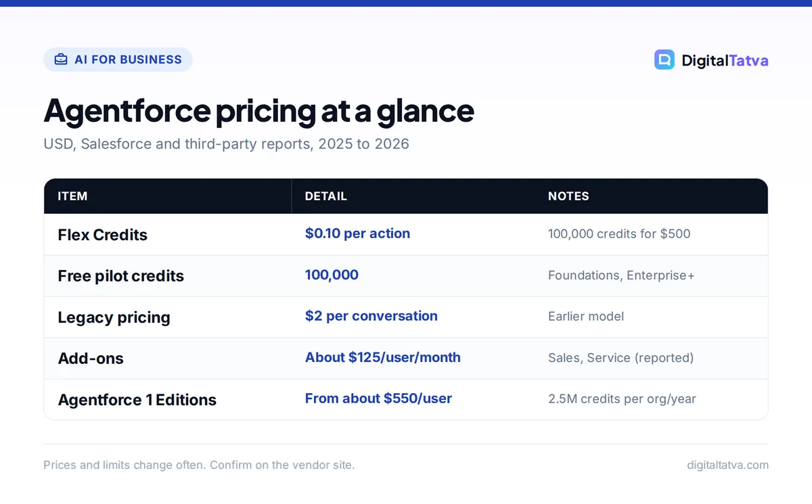Select the 'Add-ons' row label

click(x=91, y=359)
